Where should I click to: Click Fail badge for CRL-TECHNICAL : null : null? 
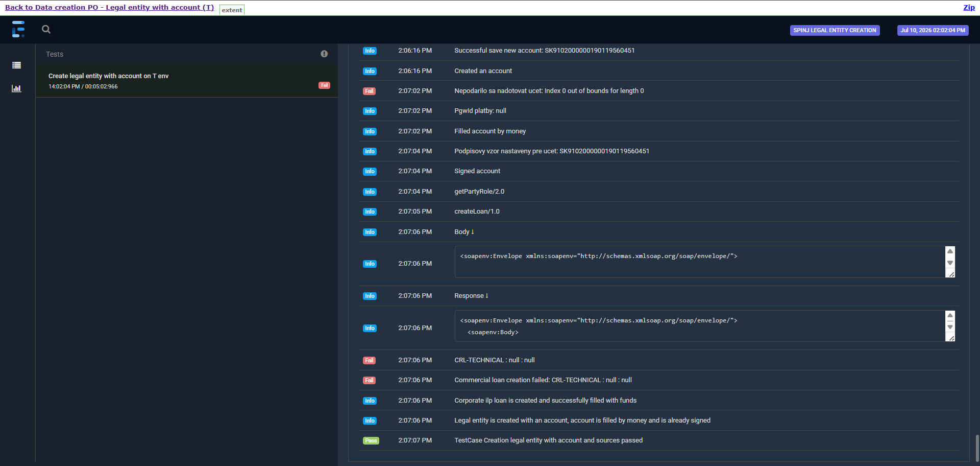coord(369,360)
